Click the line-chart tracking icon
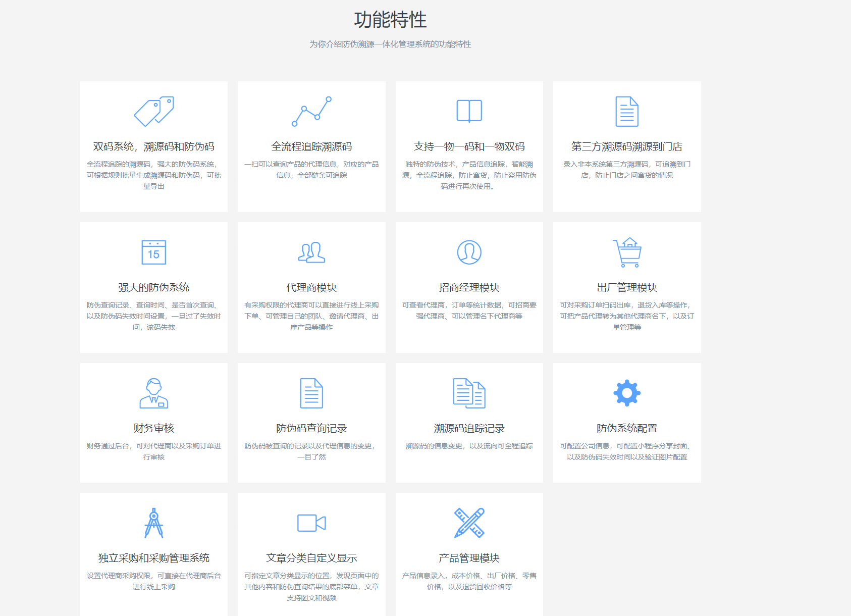 (311, 111)
